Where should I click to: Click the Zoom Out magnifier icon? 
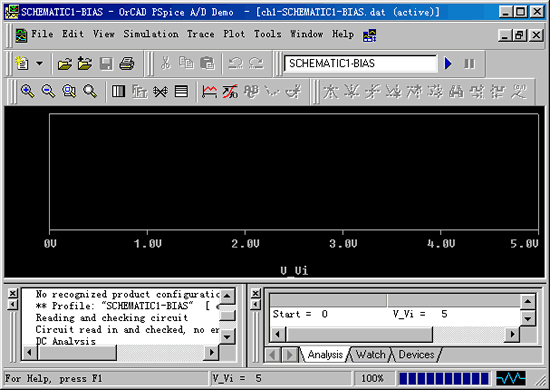(48, 92)
